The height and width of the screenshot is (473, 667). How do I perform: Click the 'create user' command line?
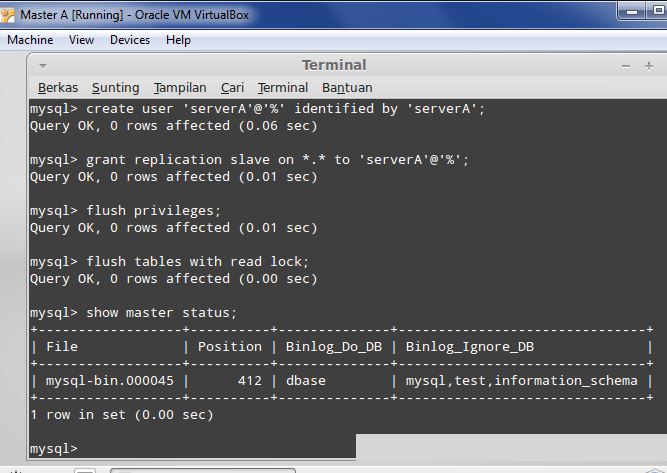tap(257, 109)
